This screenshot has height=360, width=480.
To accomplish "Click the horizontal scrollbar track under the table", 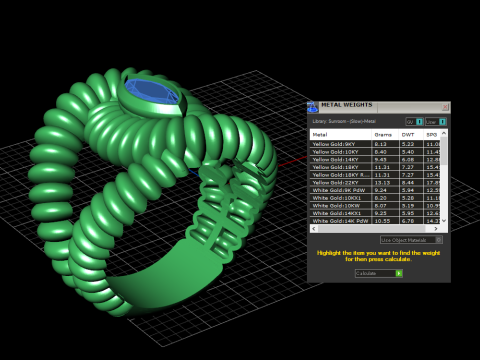I will tap(371, 229).
